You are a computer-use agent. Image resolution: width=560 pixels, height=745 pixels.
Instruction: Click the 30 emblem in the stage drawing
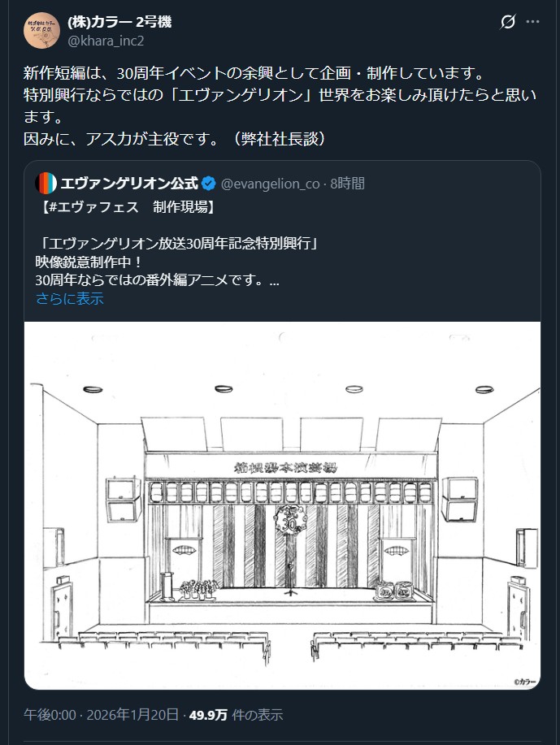[x=290, y=518]
